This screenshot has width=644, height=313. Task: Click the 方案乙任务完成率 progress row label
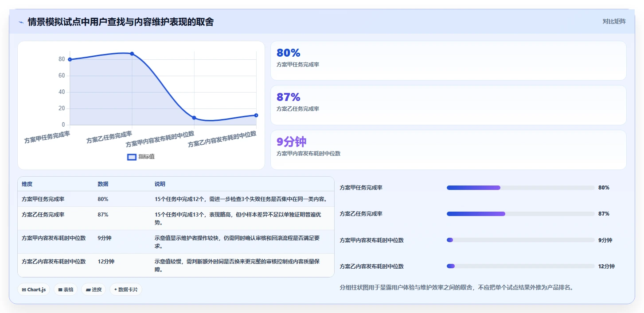361,214
